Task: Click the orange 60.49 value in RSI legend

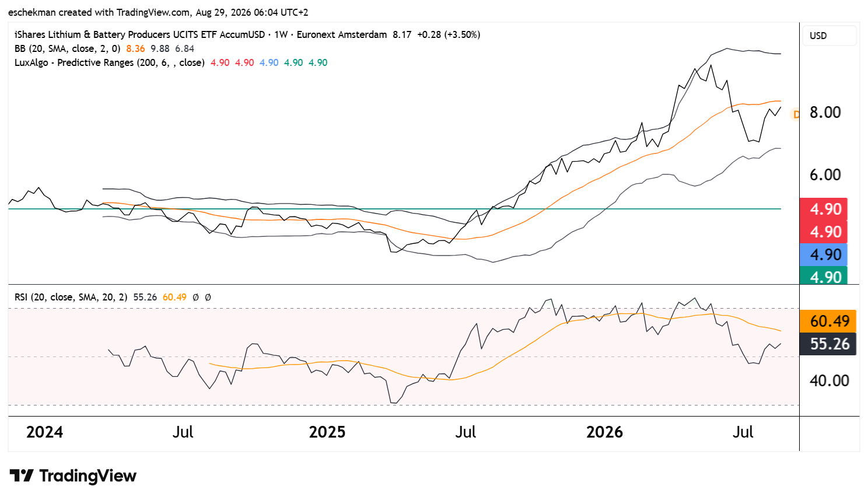Action: click(x=174, y=297)
